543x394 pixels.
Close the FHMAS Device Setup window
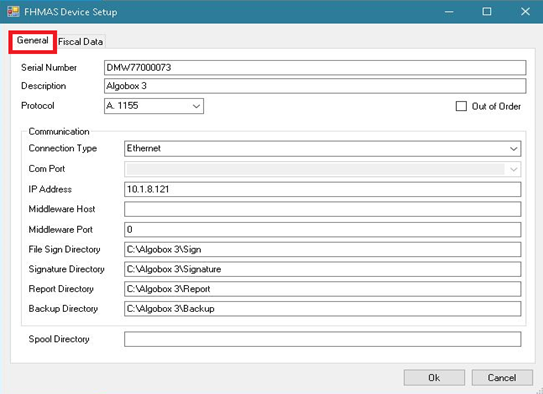525,12
